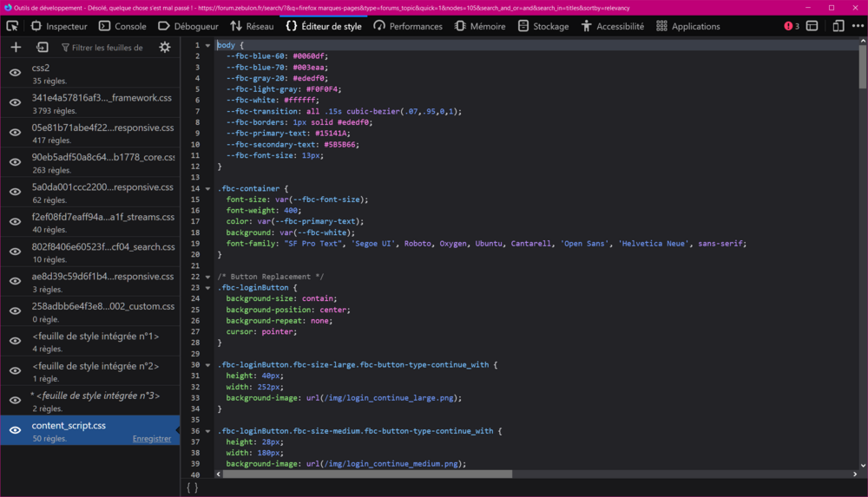Select an iframe as current target icon

pyautogui.click(x=812, y=26)
